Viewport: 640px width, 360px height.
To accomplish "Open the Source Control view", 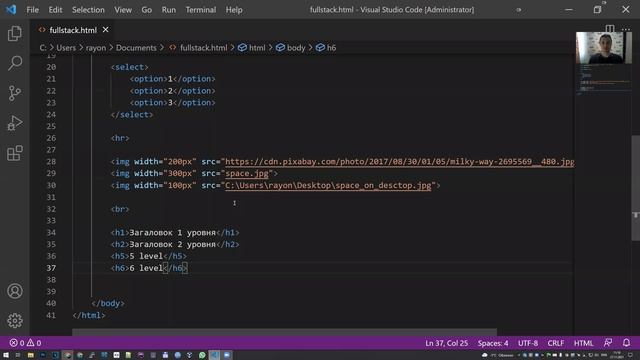I will point(15,93).
